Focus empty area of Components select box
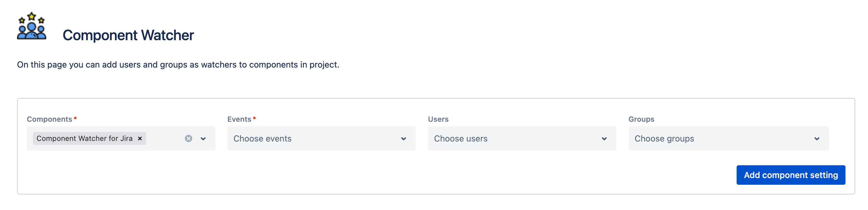The height and width of the screenshot is (210, 868). pyautogui.click(x=165, y=138)
